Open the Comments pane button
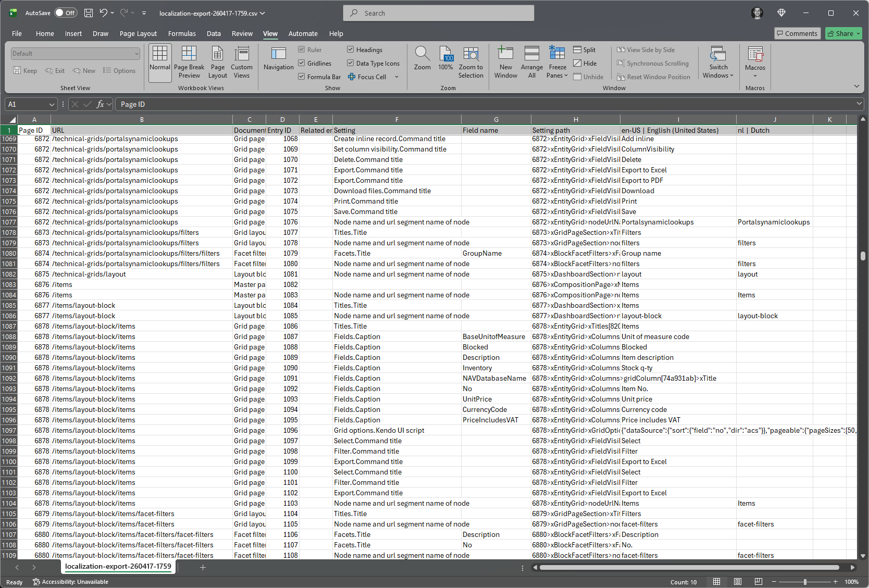Viewport: 869px width, 588px height. point(797,34)
